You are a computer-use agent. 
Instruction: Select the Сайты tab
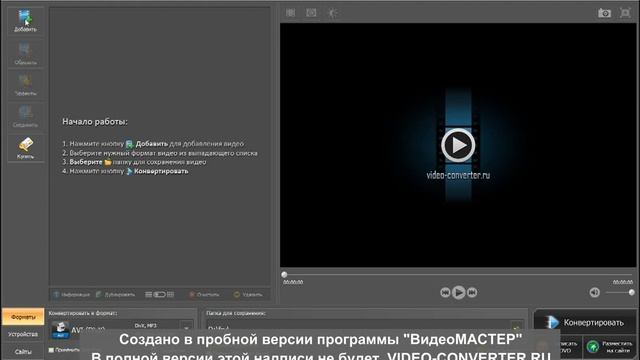tap(23, 351)
